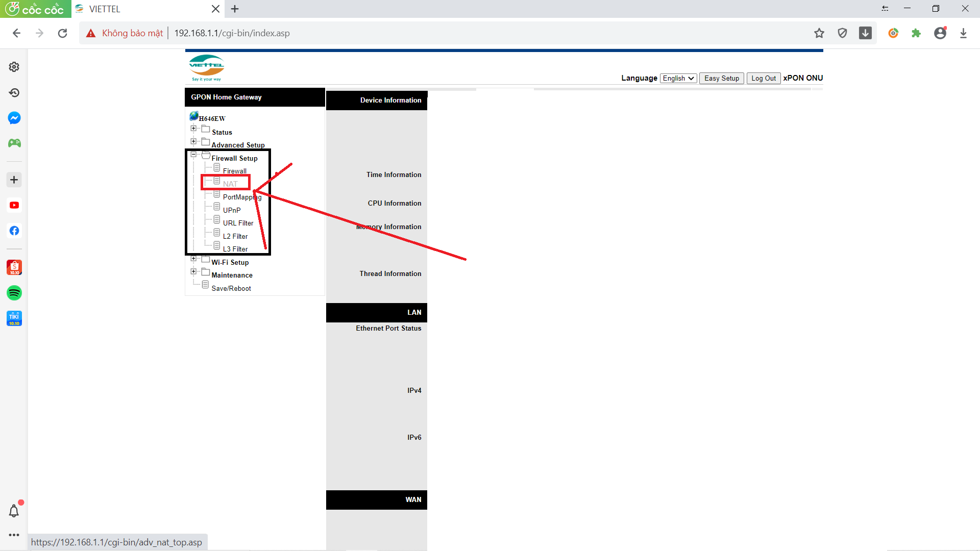Open the Spotify sidebar shortcut

pyautogui.click(x=14, y=293)
